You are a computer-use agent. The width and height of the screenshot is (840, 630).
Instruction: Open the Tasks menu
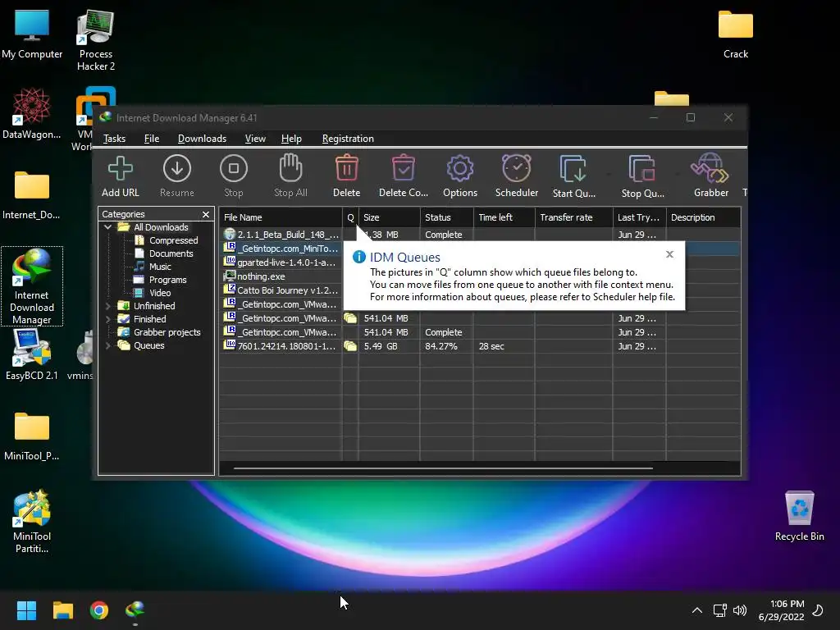tap(114, 139)
